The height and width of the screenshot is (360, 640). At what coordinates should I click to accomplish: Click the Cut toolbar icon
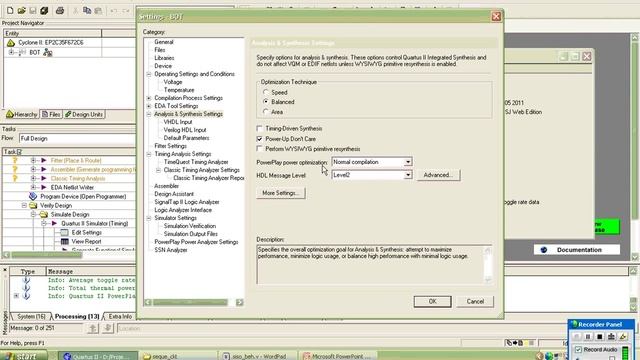point(76,11)
